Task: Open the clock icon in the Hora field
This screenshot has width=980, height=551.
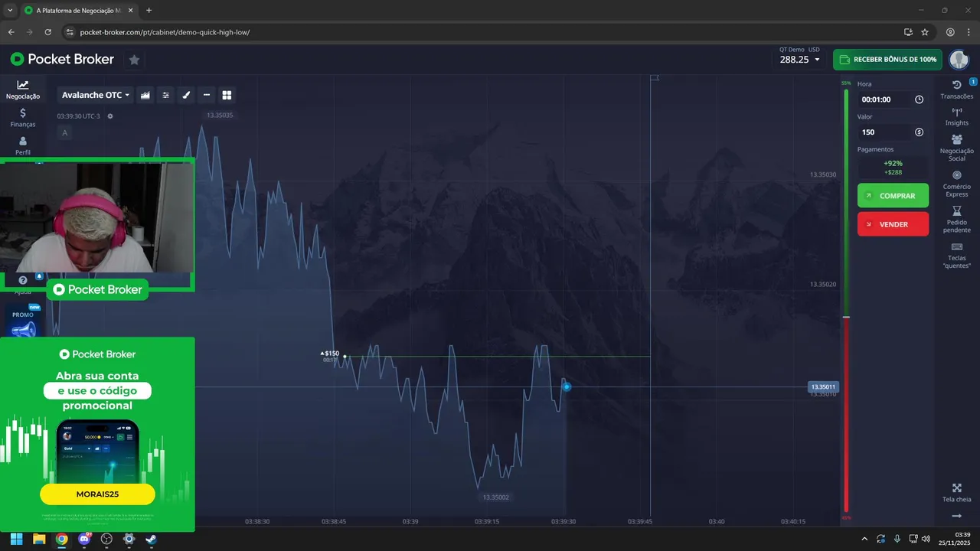Action: tap(919, 99)
